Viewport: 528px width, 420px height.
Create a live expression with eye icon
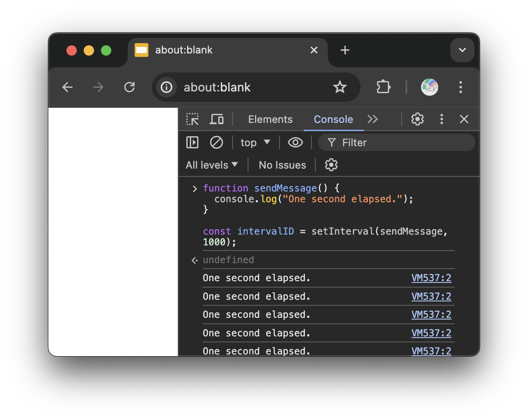(x=295, y=142)
